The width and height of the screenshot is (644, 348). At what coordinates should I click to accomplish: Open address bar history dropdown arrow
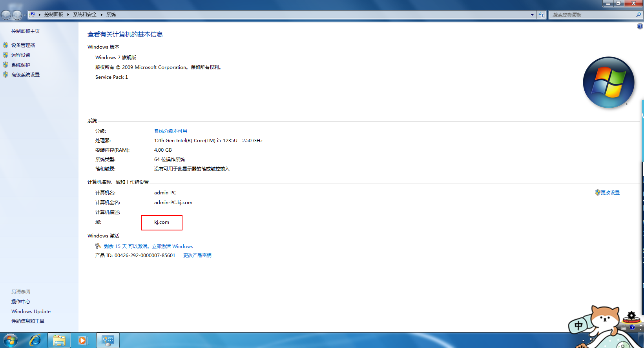(x=532, y=15)
